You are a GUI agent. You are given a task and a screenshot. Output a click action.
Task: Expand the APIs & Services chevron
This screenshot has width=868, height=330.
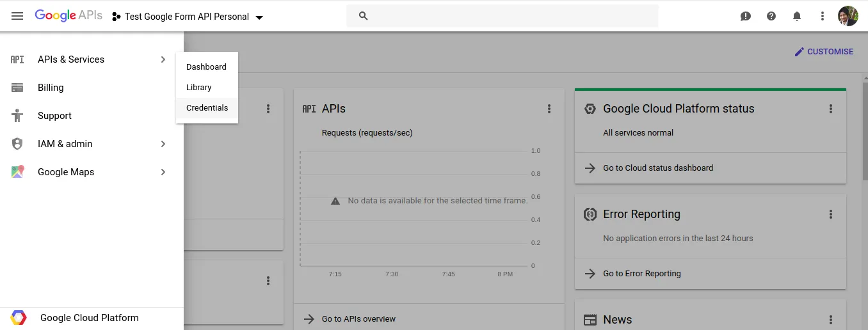(x=163, y=59)
